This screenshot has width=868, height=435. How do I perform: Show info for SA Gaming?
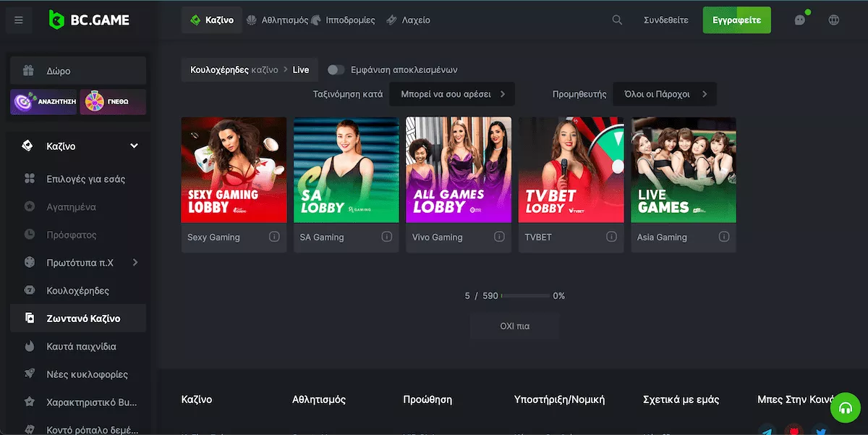click(x=387, y=237)
